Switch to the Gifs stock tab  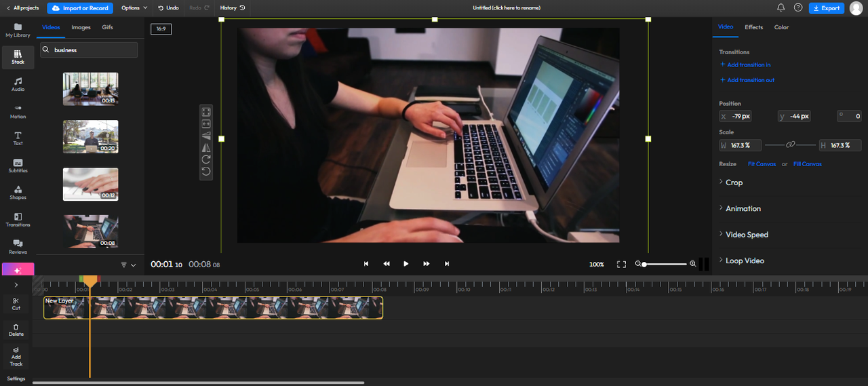(107, 27)
